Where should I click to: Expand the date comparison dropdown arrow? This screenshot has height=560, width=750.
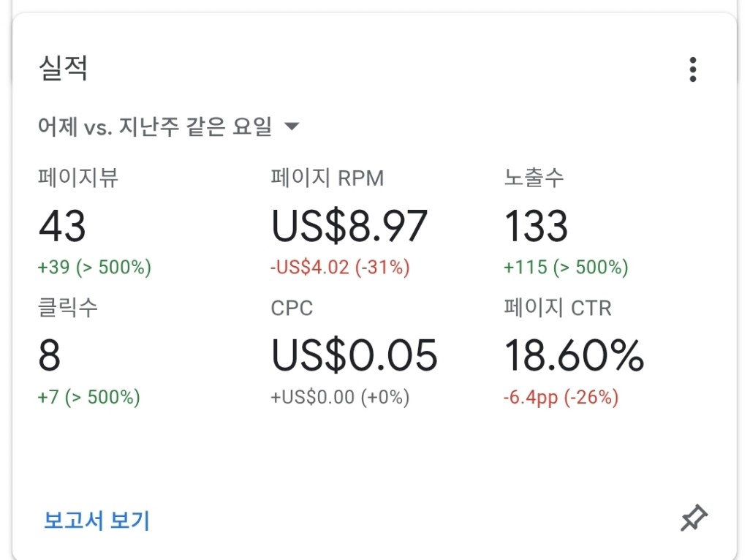[291, 126]
